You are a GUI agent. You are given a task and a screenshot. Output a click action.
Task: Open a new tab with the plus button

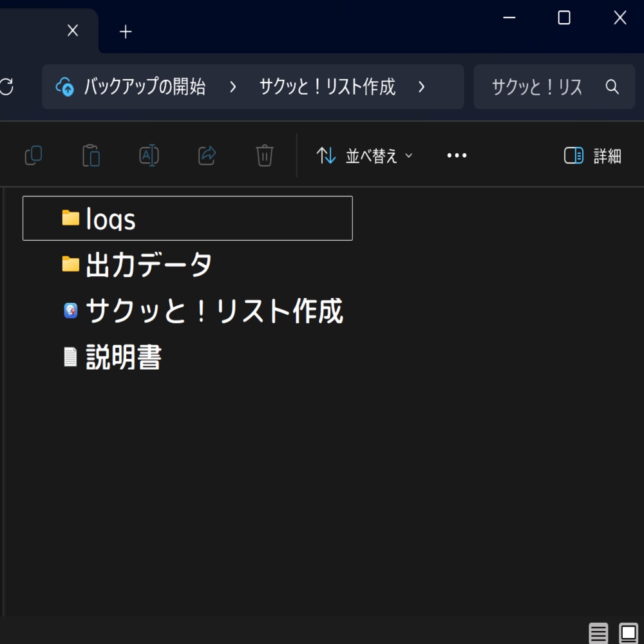125,30
